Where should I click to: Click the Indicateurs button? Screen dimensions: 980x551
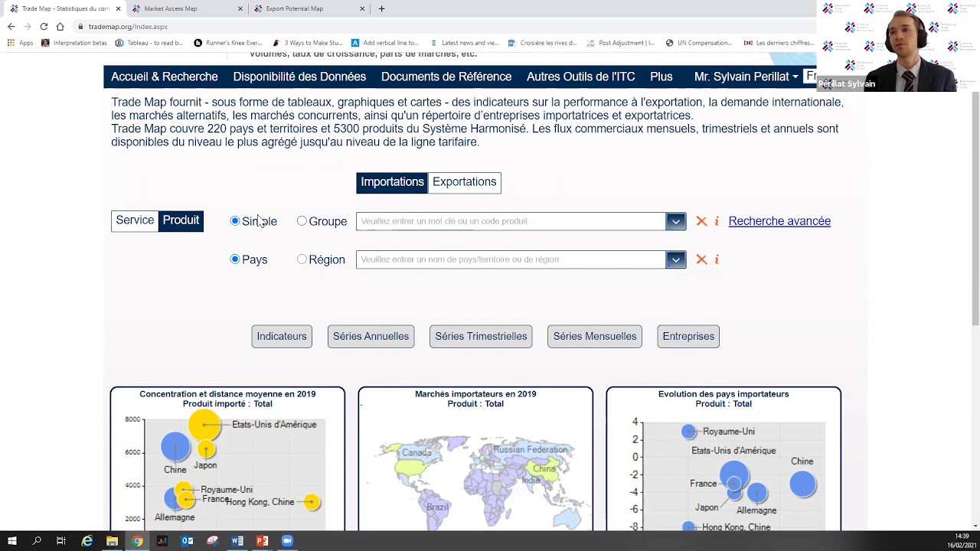coord(282,337)
